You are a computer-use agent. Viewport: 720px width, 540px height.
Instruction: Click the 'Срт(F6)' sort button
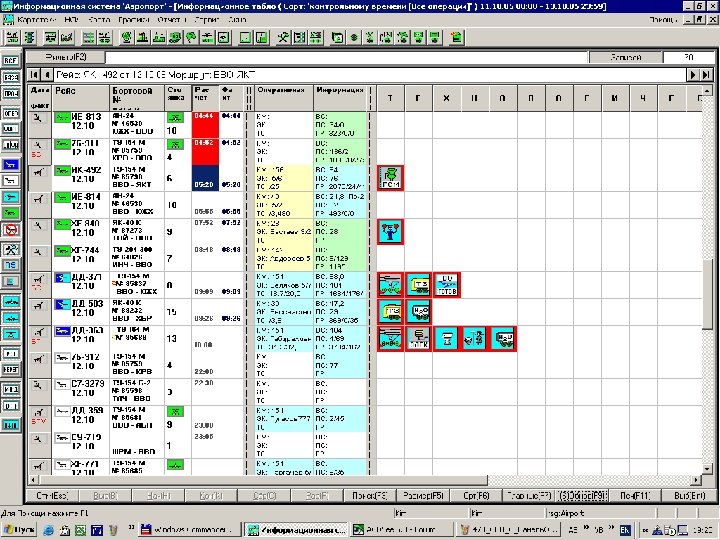[x=476, y=495]
